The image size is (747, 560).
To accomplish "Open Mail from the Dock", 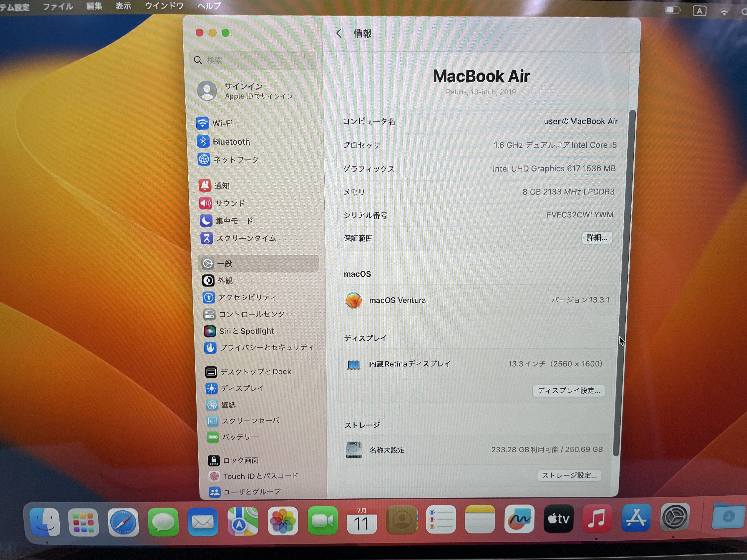I will click(203, 522).
